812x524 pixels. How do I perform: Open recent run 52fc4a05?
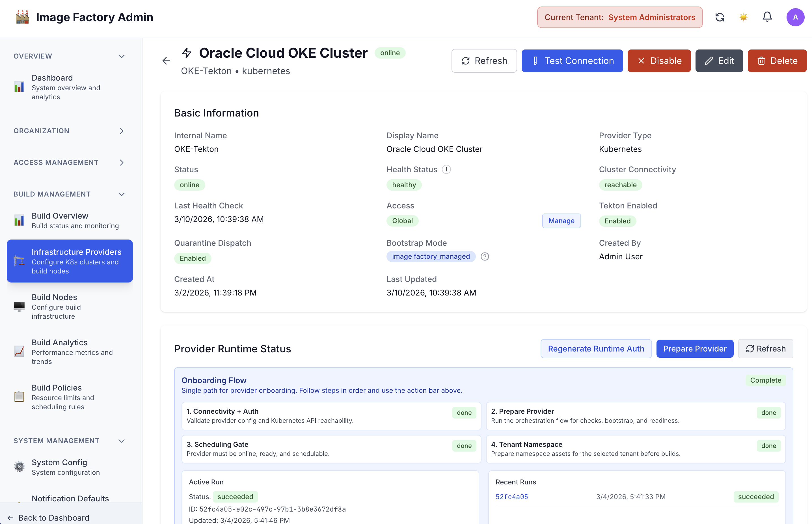coord(512,497)
